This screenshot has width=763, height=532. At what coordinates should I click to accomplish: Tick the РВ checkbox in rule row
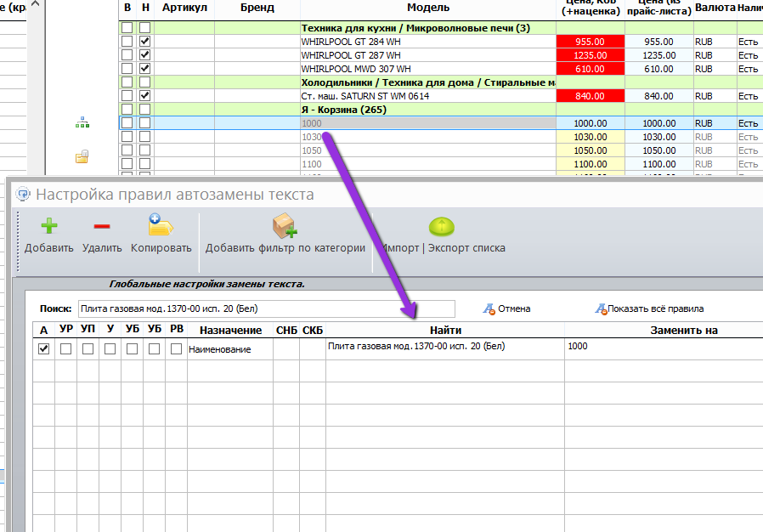176,349
